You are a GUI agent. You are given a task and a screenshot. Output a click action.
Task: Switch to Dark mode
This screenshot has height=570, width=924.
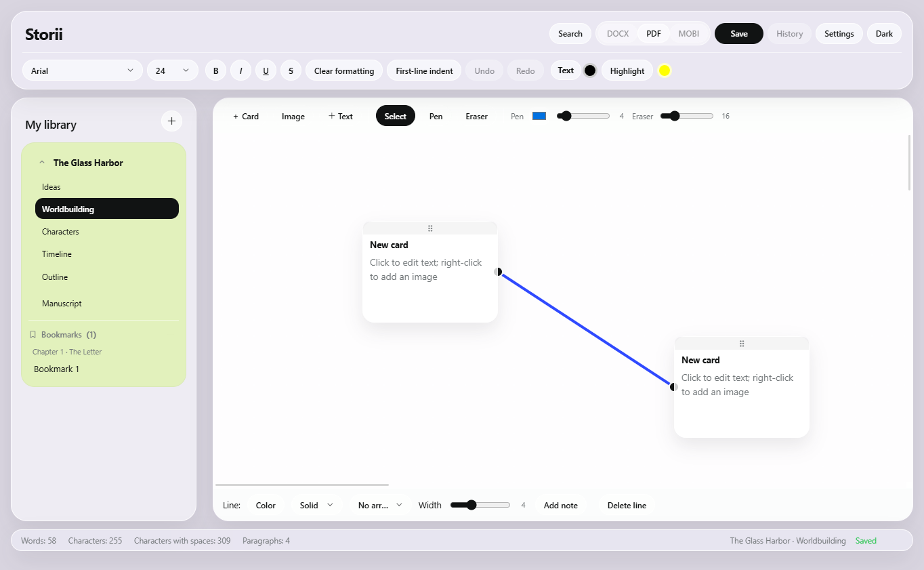(884, 34)
